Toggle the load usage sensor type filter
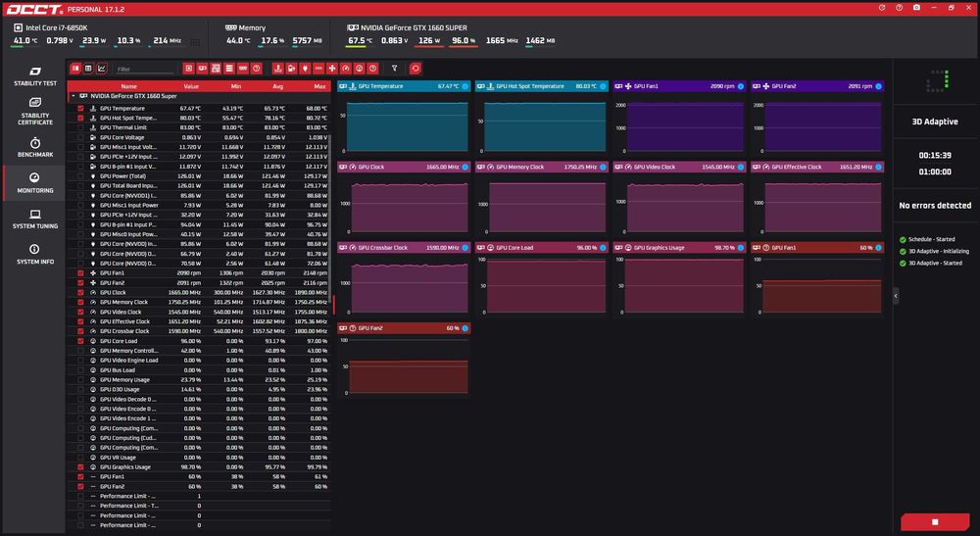 (360, 68)
